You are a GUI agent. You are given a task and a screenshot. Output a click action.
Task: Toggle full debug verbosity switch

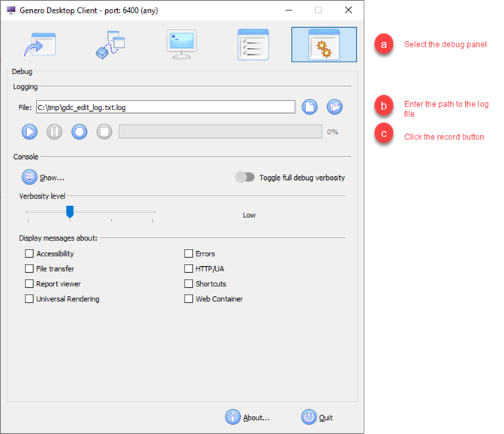pyautogui.click(x=244, y=177)
